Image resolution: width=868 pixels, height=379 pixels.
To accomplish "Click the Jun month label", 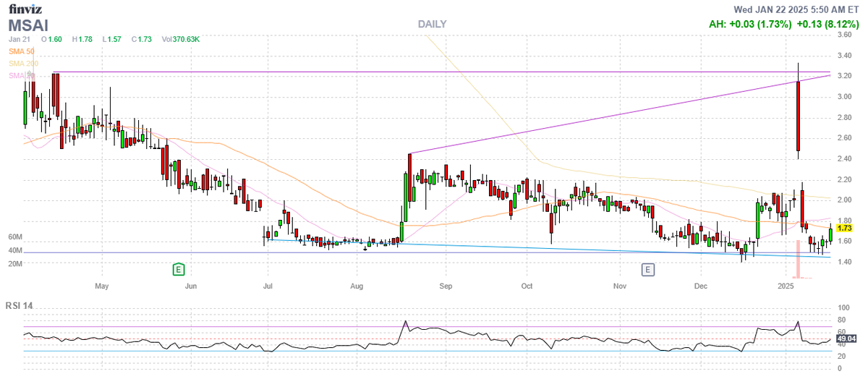I will tap(191, 286).
